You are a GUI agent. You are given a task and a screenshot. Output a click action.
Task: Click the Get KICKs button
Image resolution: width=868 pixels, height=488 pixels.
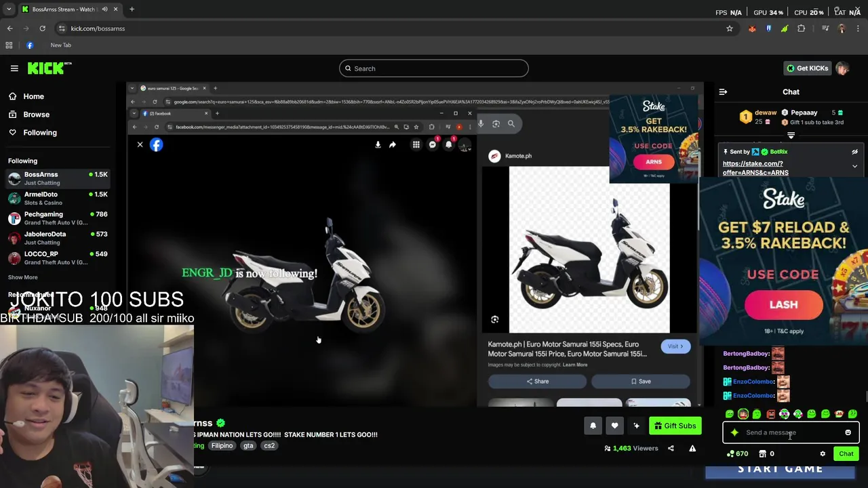pos(807,68)
